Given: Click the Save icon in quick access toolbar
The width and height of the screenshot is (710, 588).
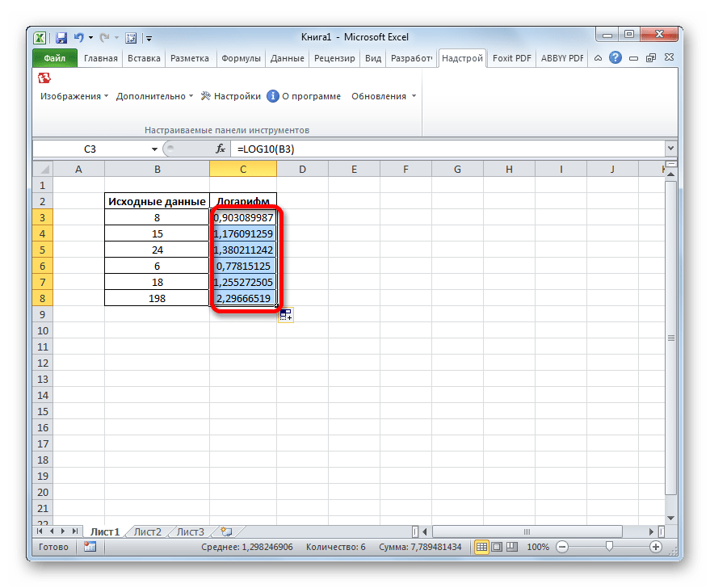Looking at the screenshot, I should click(x=61, y=37).
